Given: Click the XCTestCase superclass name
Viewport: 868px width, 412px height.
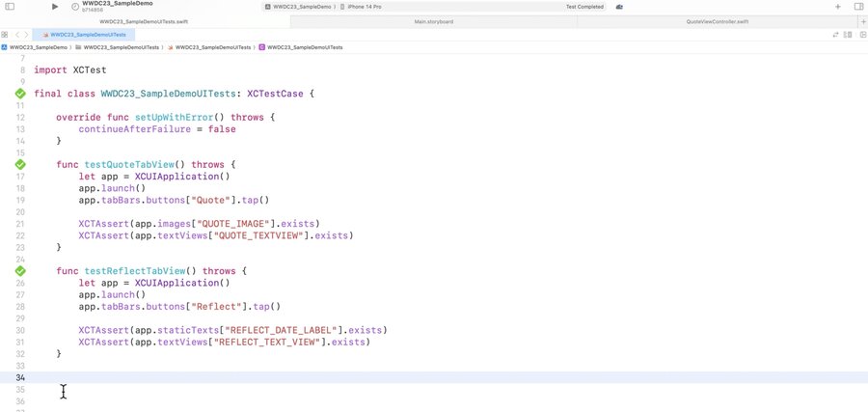Looking at the screenshot, I should [x=275, y=94].
